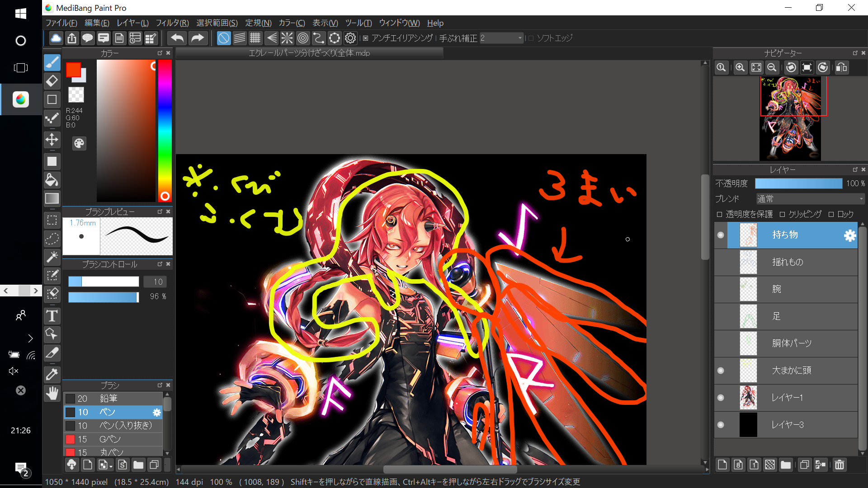Open the ブレンド mode dropdown
The height and width of the screenshot is (488, 868).
click(x=810, y=199)
